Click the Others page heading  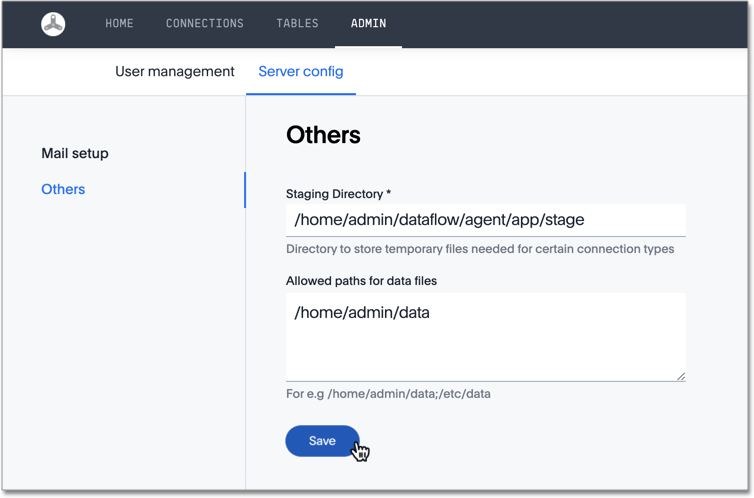coord(323,135)
